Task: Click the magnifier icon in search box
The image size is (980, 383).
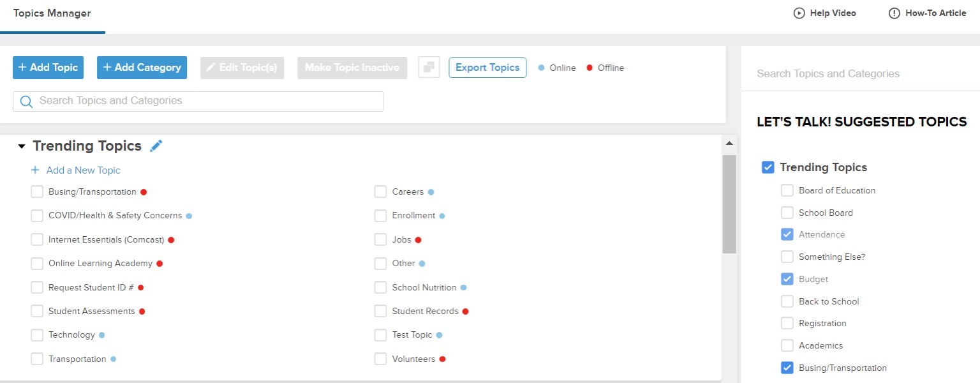Action: click(x=26, y=101)
